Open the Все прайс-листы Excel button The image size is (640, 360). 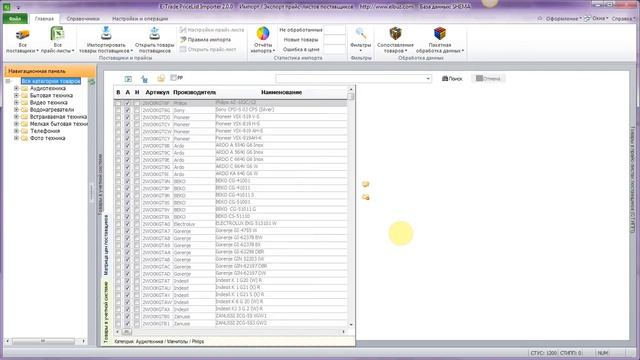point(58,40)
